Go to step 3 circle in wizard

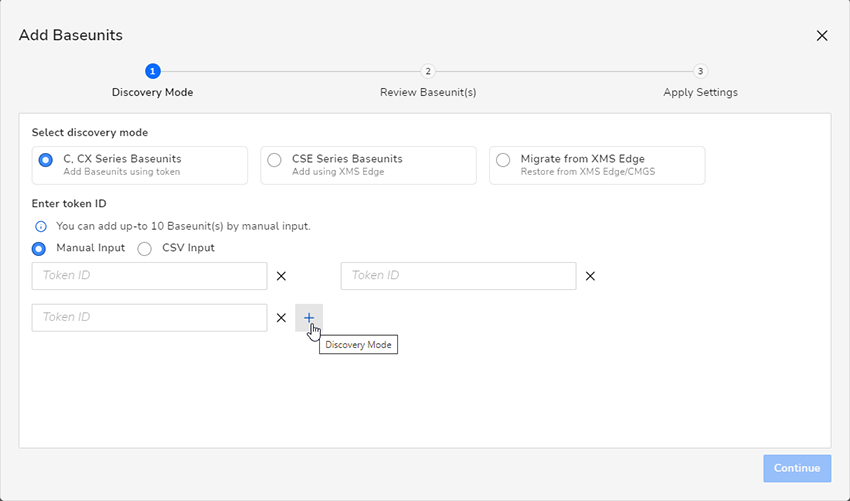pyautogui.click(x=700, y=71)
